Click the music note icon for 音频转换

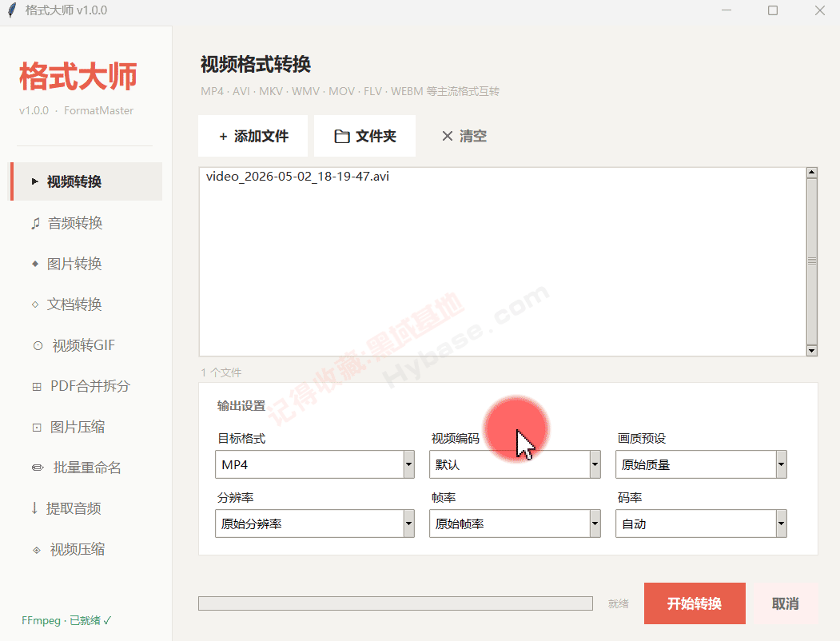coord(35,223)
